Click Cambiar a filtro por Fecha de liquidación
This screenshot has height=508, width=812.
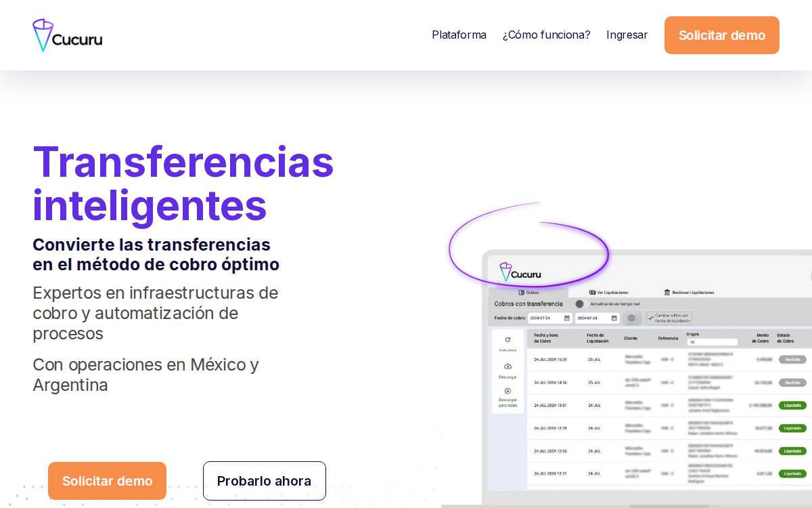click(x=669, y=318)
